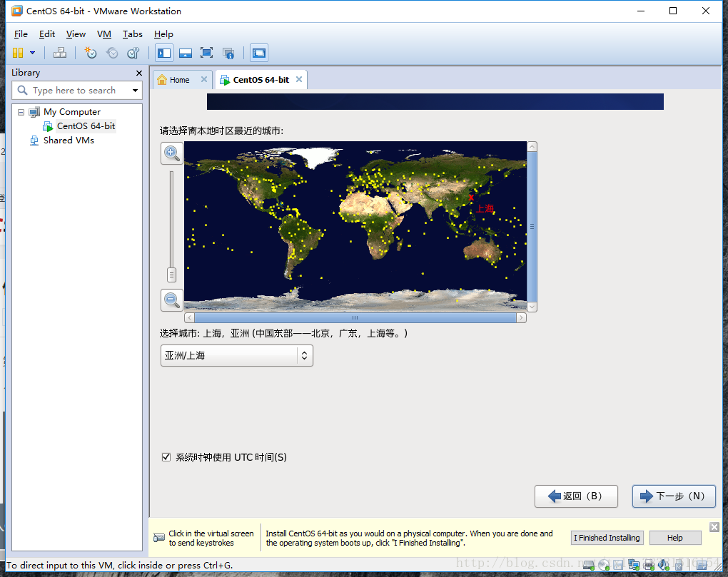
Task: Revert VM to previous snapshot icon
Action: coord(112,53)
